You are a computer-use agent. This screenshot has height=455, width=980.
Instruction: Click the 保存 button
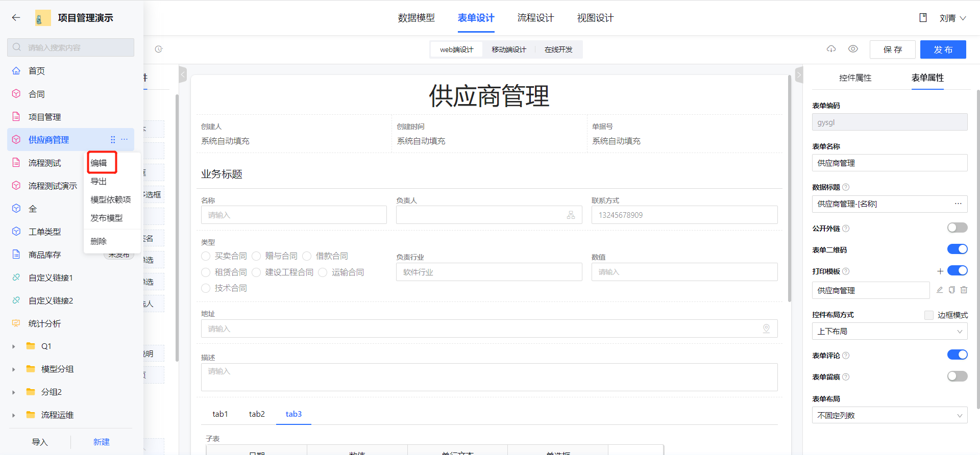(893, 49)
